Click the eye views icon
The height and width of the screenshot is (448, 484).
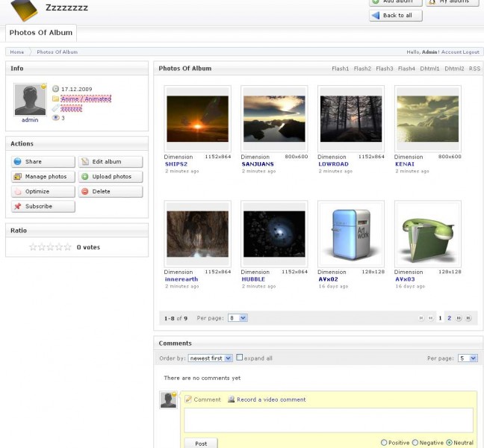pyautogui.click(x=55, y=117)
